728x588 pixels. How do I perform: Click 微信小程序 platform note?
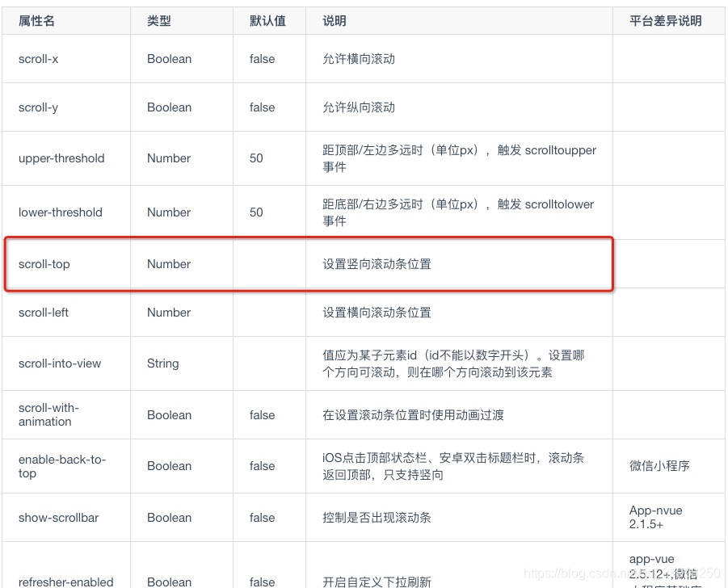point(659,466)
